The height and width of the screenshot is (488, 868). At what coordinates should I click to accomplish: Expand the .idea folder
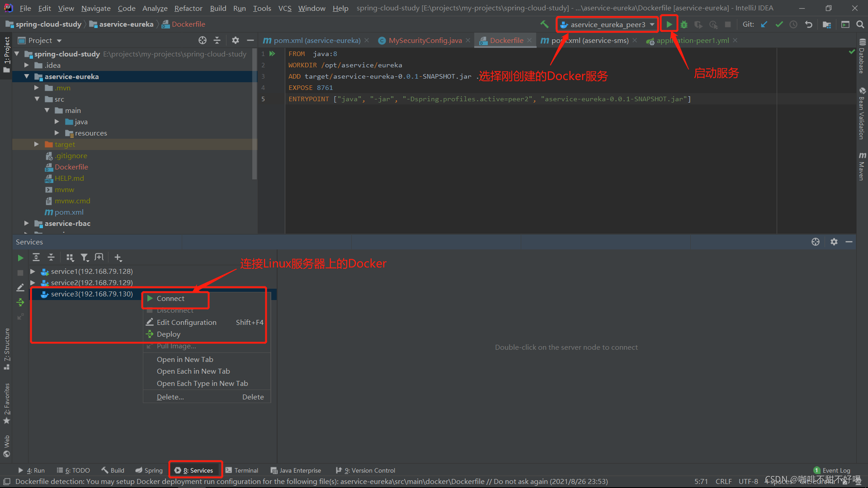[27, 65]
